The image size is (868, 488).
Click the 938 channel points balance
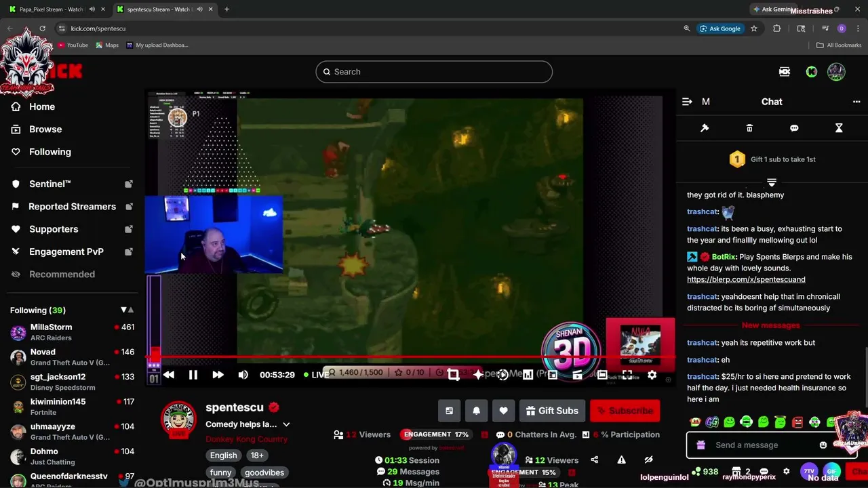[x=705, y=472]
